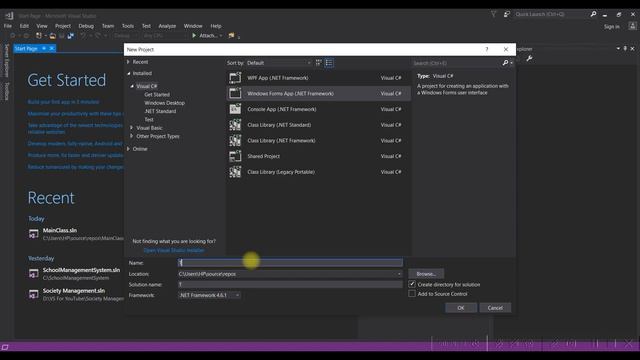The image size is (640, 360).
Task: Open the MainClass.sln recent solution
Action: click(x=60, y=230)
